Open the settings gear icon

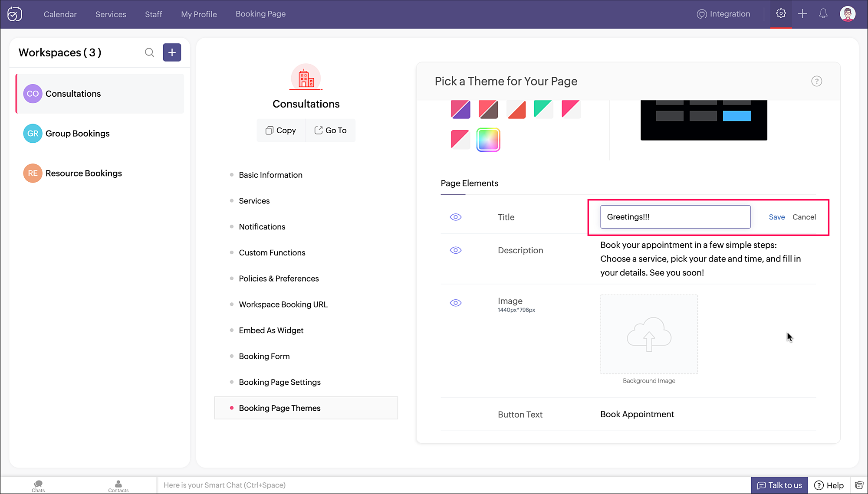coord(781,14)
